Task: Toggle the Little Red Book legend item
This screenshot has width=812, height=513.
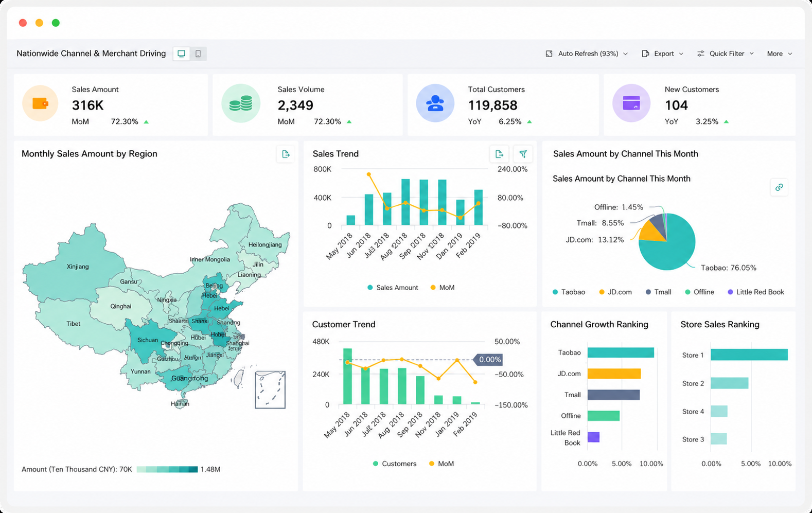Action: (x=756, y=292)
